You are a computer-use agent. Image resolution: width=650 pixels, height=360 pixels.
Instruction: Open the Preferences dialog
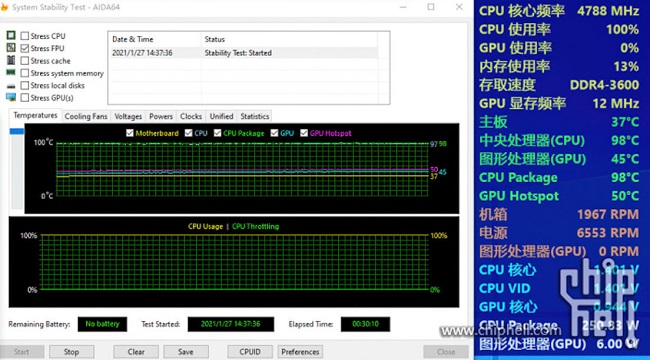point(300,352)
